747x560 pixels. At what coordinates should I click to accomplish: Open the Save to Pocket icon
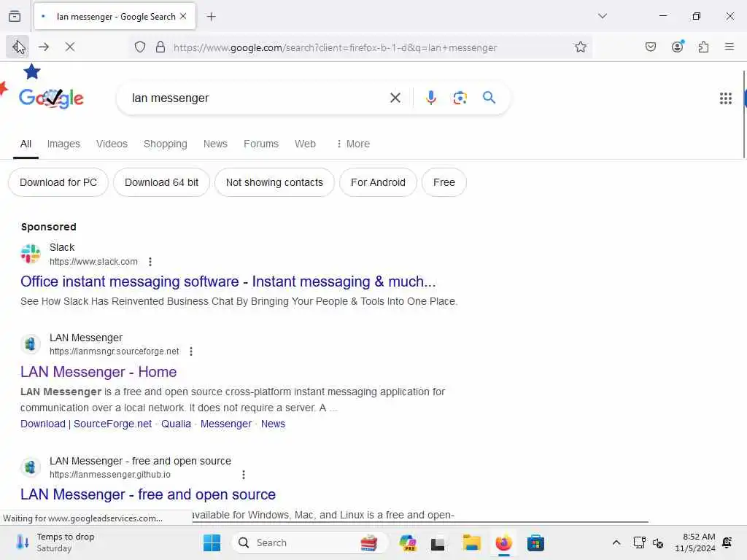[x=650, y=47]
